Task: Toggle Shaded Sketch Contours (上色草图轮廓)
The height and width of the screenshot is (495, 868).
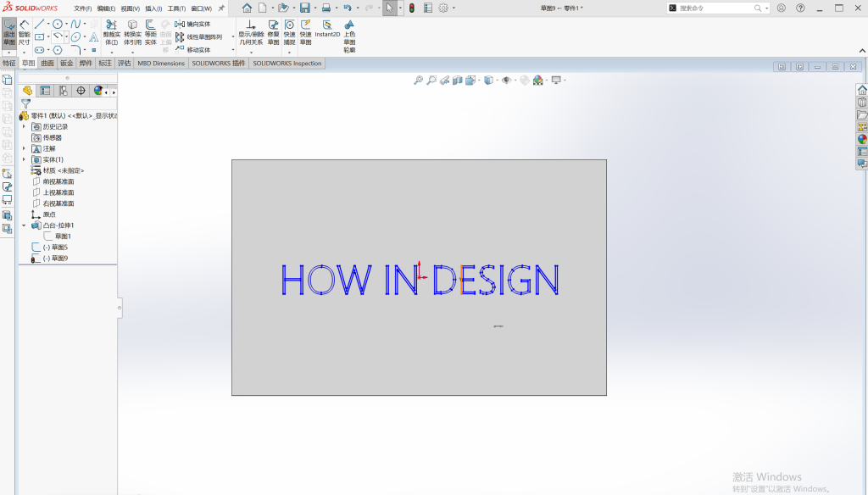Action: coord(349,36)
